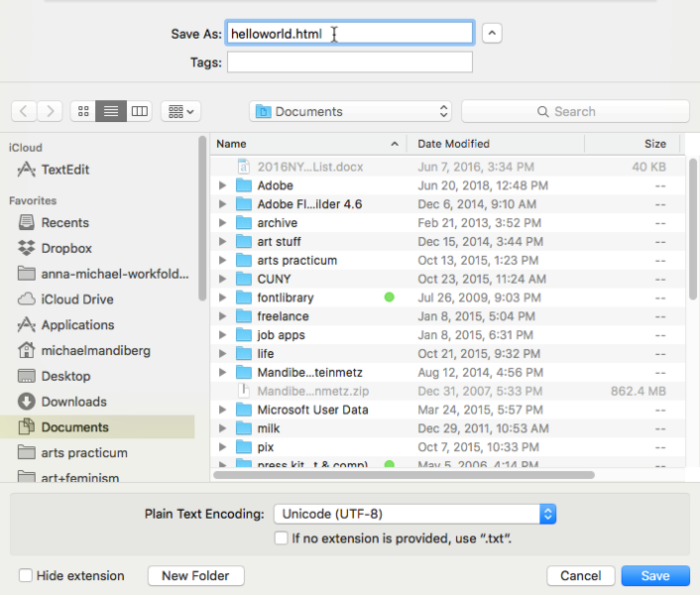The image size is (700, 595).
Task: Open Dropbox in the sidebar
Action: (66, 248)
